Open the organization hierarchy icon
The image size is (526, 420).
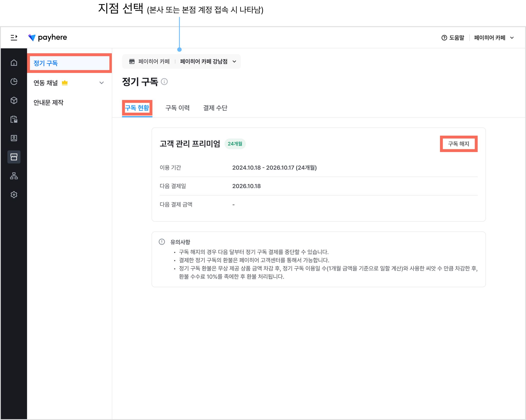14,176
